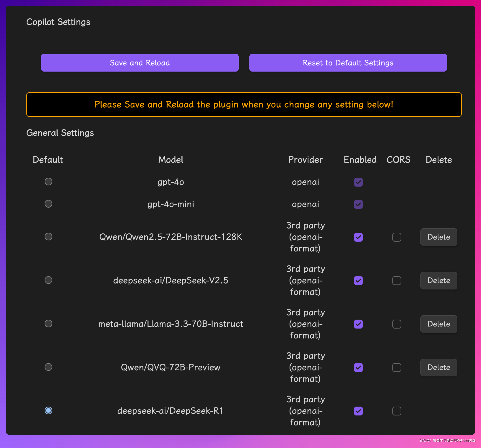The image size is (481, 448).
Task: Choose DeepSeek-V2.5 as default model
Action: (x=48, y=280)
